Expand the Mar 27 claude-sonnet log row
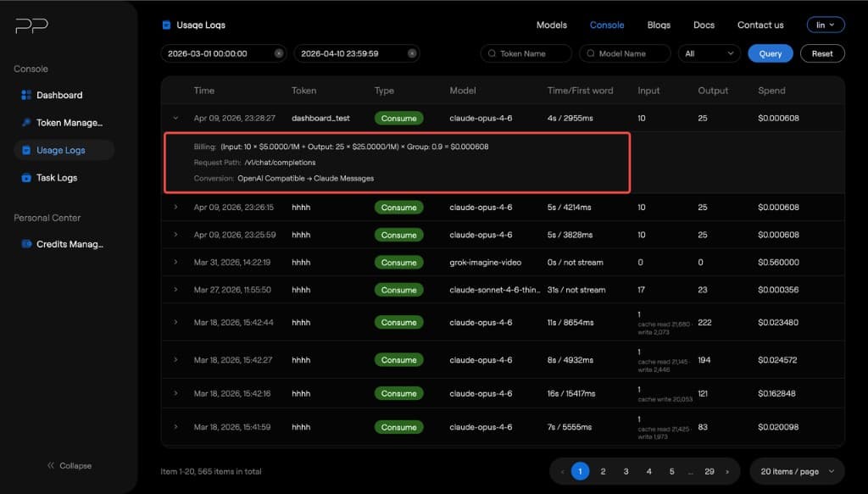 (175, 289)
